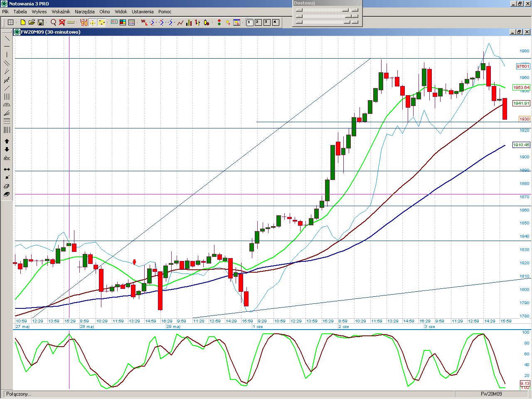Click the list table icon

coord(132,22)
